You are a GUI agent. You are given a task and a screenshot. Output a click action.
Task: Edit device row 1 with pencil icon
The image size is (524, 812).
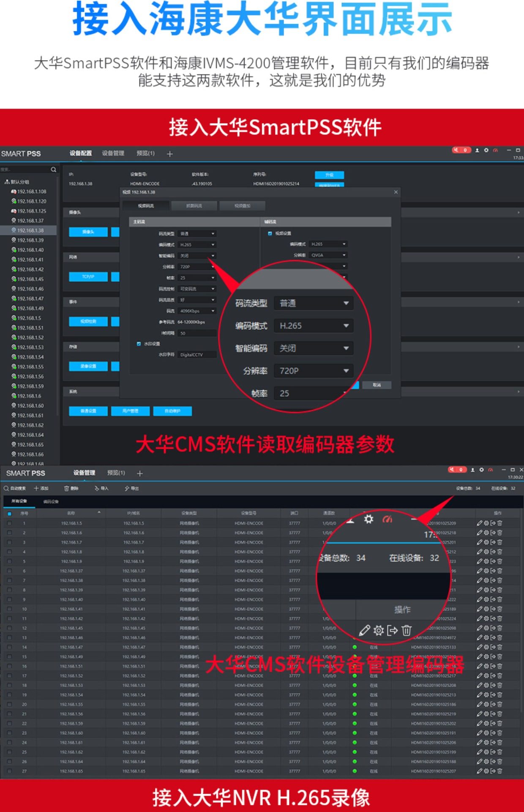(480, 523)
